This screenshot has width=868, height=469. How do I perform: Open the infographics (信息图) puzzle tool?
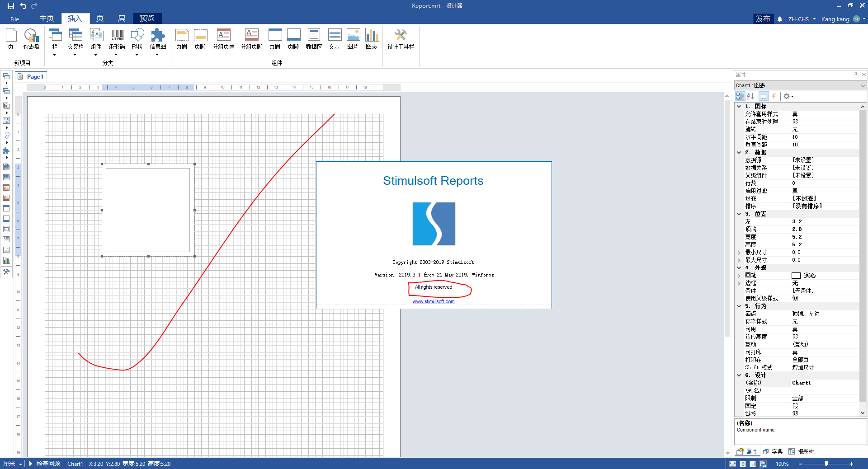[x=158, y=42]
